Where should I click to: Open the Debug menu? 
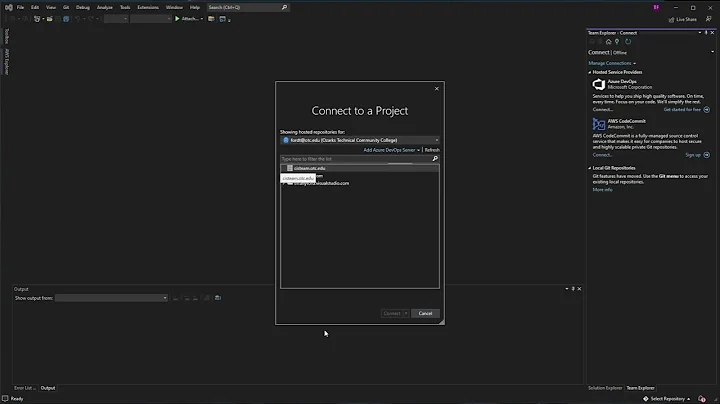coord(83,7)
